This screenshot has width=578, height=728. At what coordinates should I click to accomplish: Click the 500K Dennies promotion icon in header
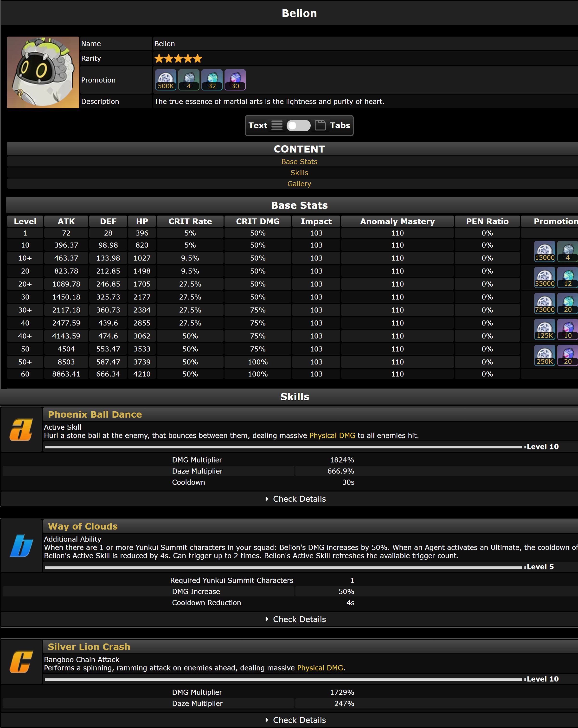pos(166,80)
